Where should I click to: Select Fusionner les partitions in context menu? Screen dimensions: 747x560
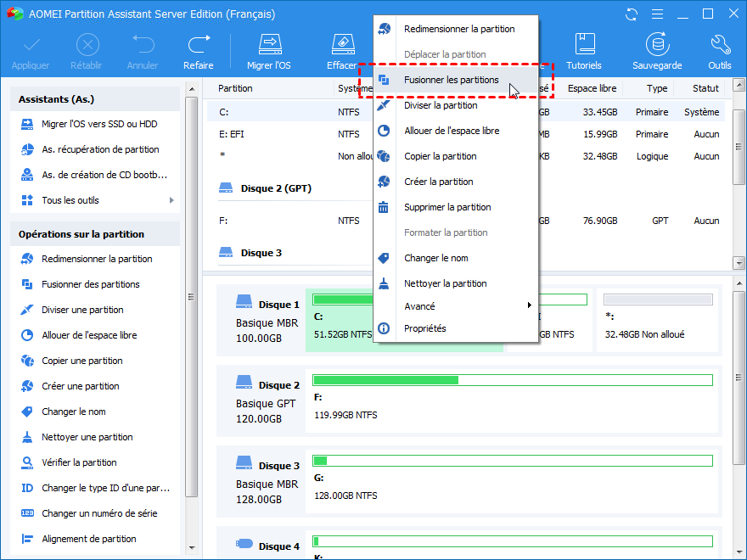456,80
